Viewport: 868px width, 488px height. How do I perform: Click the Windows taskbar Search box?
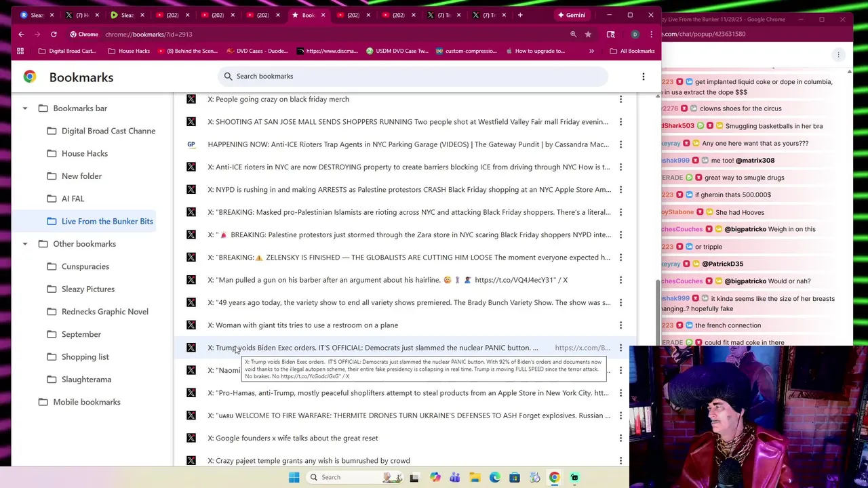(355, 477)
